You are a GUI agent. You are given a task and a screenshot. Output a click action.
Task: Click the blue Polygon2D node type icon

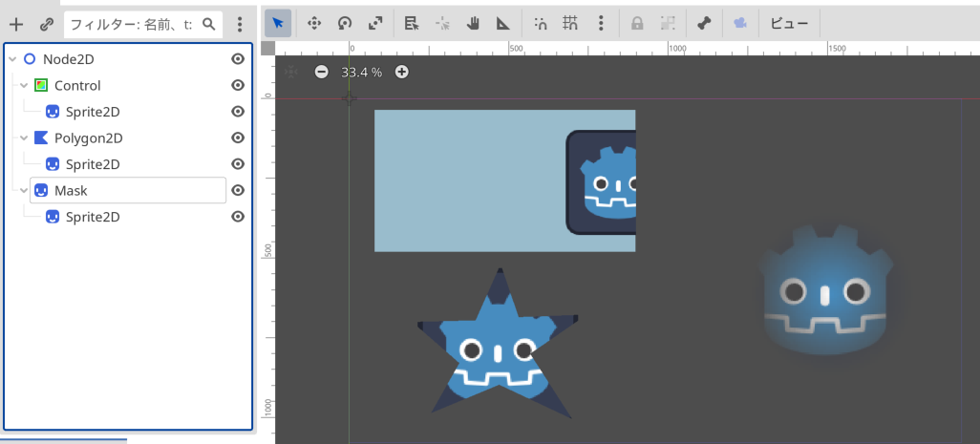point(41,137)
